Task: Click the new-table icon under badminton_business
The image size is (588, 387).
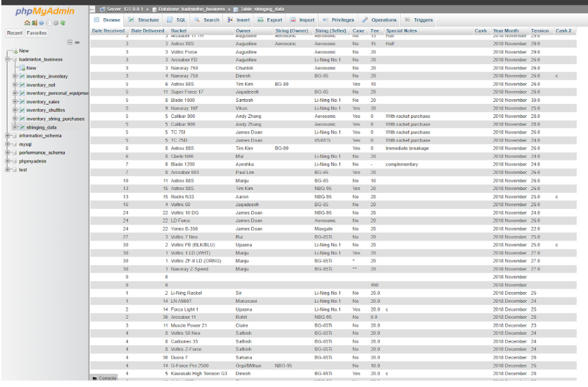Action: 22,68
